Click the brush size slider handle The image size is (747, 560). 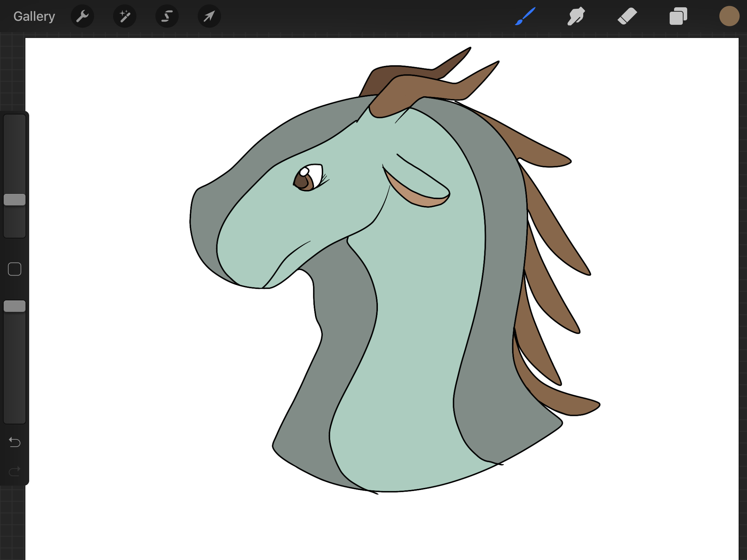pos(15,200)
